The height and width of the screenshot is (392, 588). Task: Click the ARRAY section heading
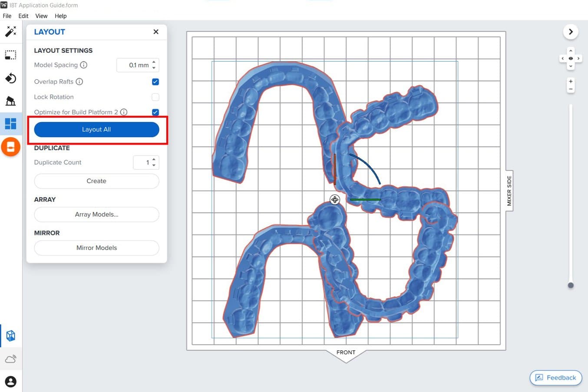pyautogui.click(x=45, y=200)
